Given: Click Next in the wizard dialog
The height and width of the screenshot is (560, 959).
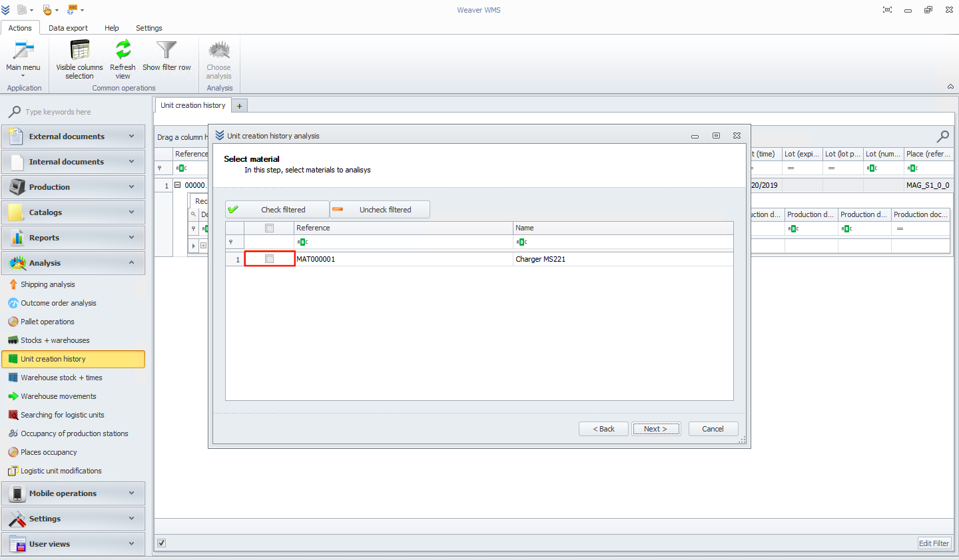Looking at the screenshot, I should pos(655,429).
